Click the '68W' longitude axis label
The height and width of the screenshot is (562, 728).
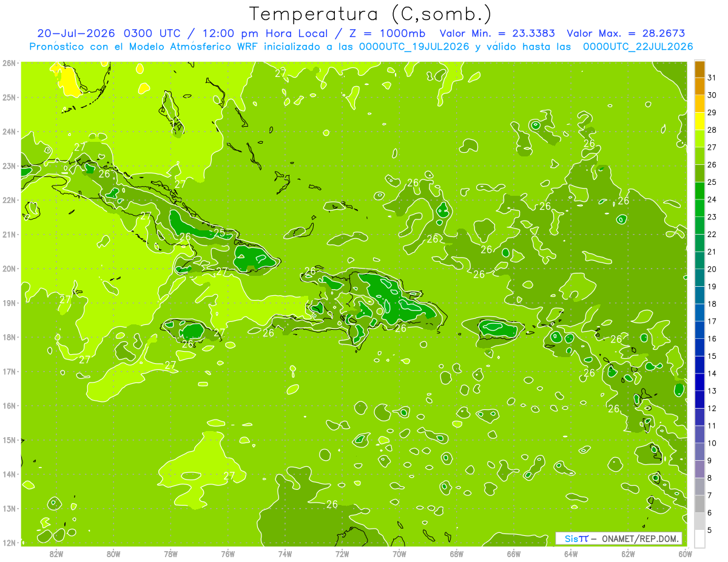456,554
